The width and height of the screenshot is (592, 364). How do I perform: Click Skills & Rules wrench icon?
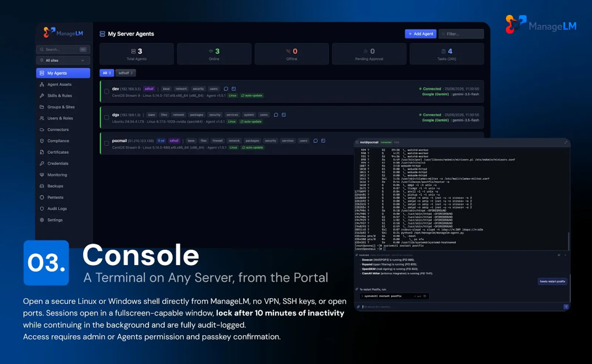click(x=42, y=95)
